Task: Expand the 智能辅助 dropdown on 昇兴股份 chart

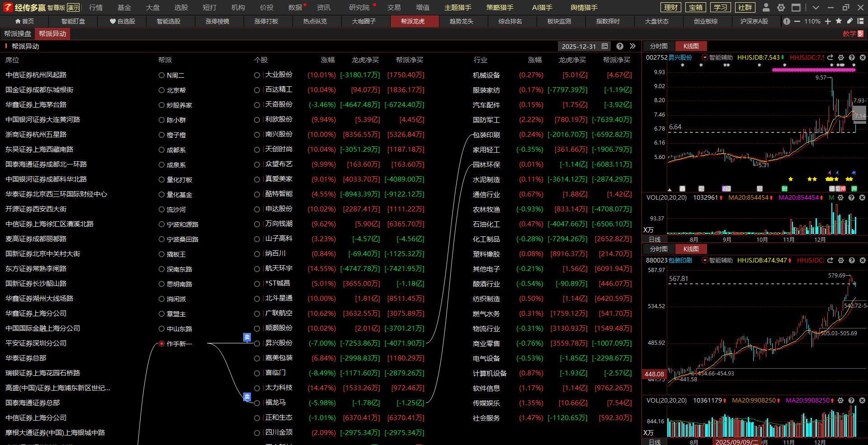Action: 704,57
